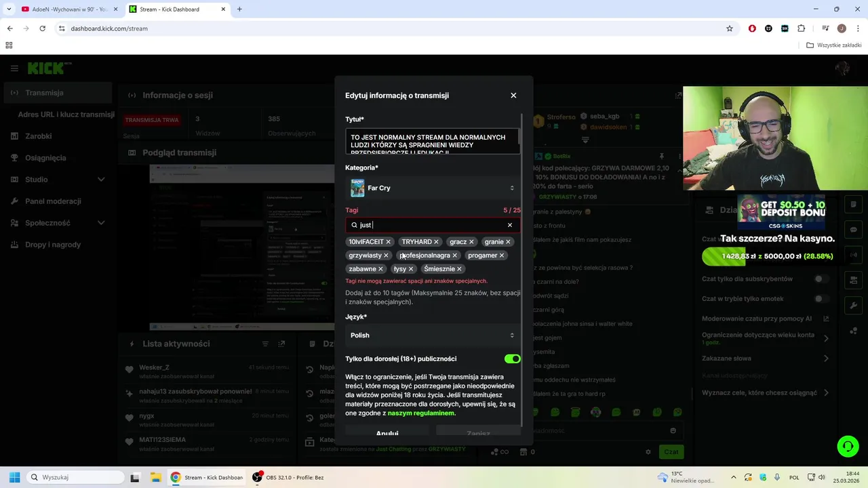Open Wszystkie zakładki bookmarks folder
Viewport: 868px width, 488px height.
(x=834, y=45)
